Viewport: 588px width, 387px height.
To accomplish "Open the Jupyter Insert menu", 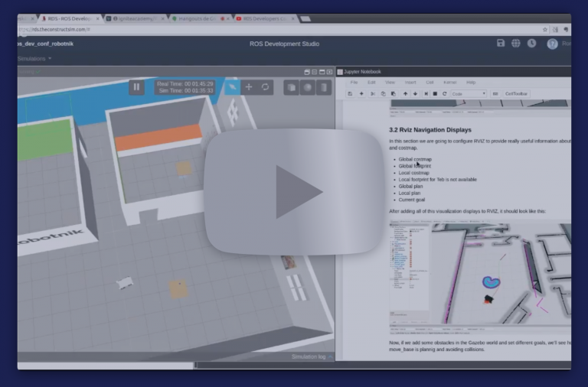I will click(410, 82).
